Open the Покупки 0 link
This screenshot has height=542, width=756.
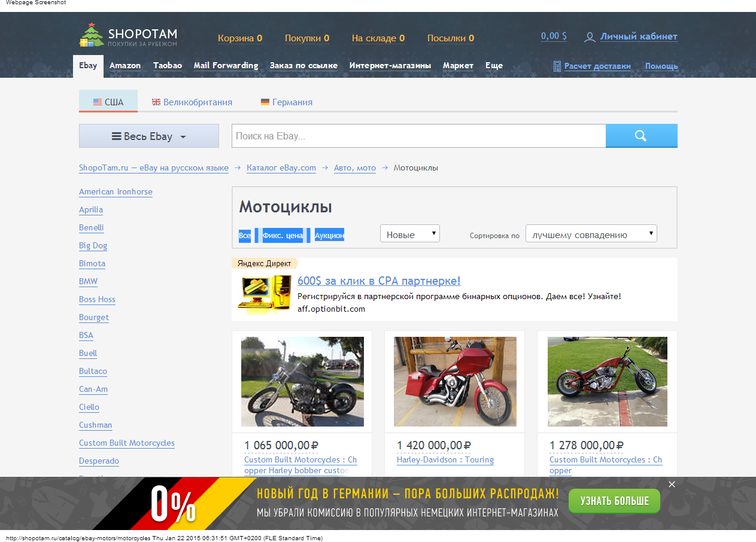point(307,38)
